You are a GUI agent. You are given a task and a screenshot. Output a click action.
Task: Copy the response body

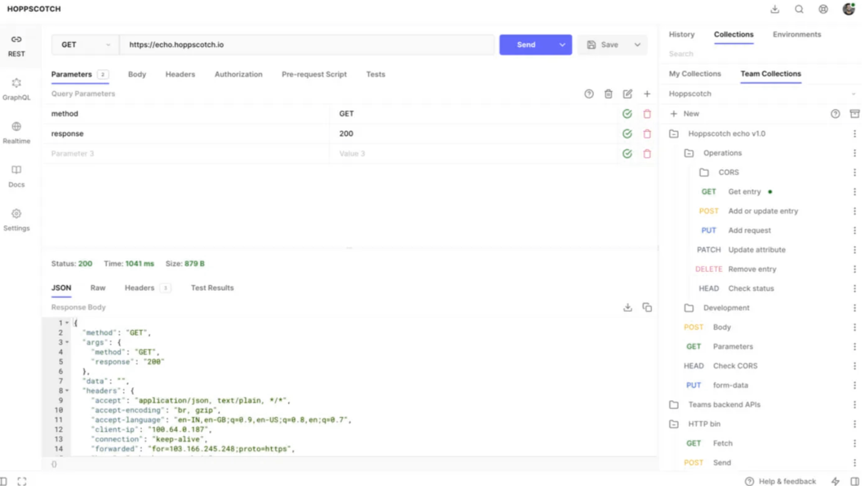pyautogui.click(x=647, y=308)
